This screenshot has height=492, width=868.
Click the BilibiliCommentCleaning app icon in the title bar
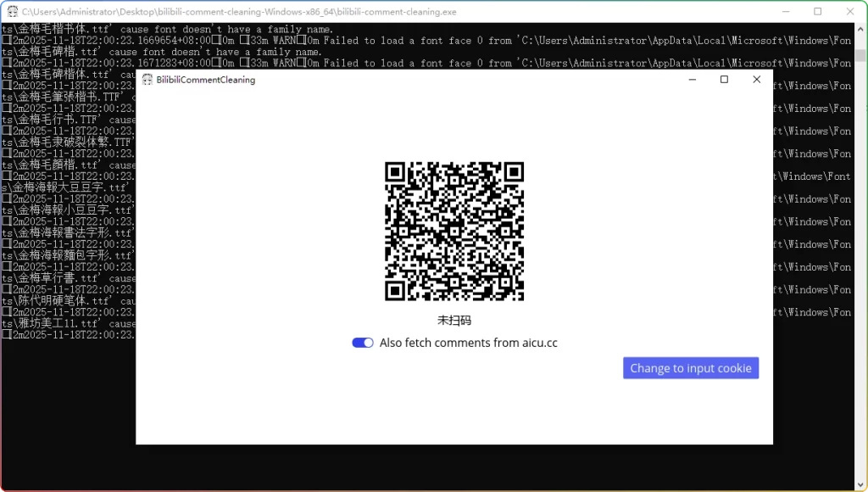click(x=149, y=79)
